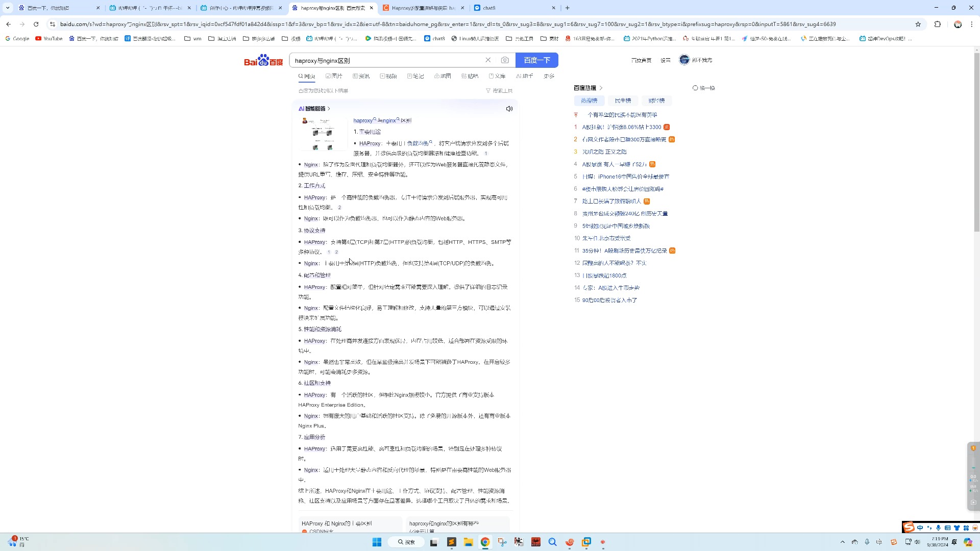Screen dimensions: 980x551
Task: Refresh hot list via 换一换
Action: [704, 88]
